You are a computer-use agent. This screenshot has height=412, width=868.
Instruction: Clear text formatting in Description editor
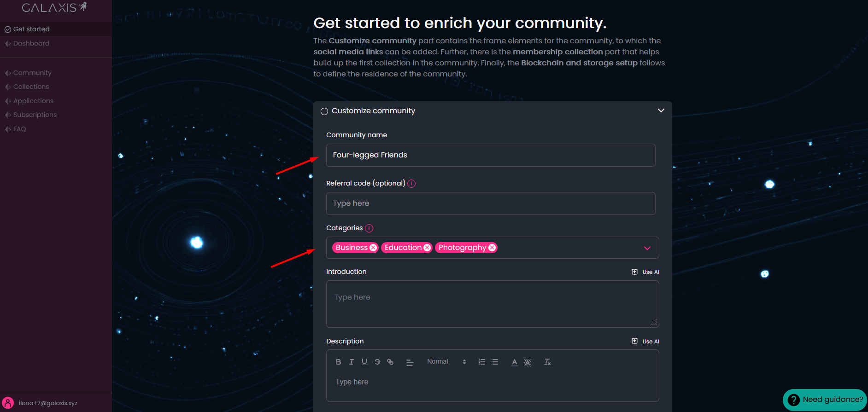(x=547, y=362)
